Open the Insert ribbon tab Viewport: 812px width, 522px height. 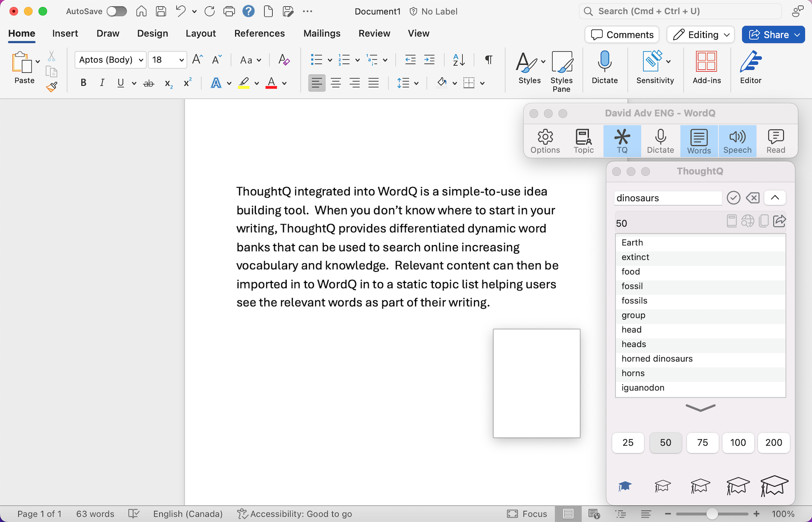[65, 33]
